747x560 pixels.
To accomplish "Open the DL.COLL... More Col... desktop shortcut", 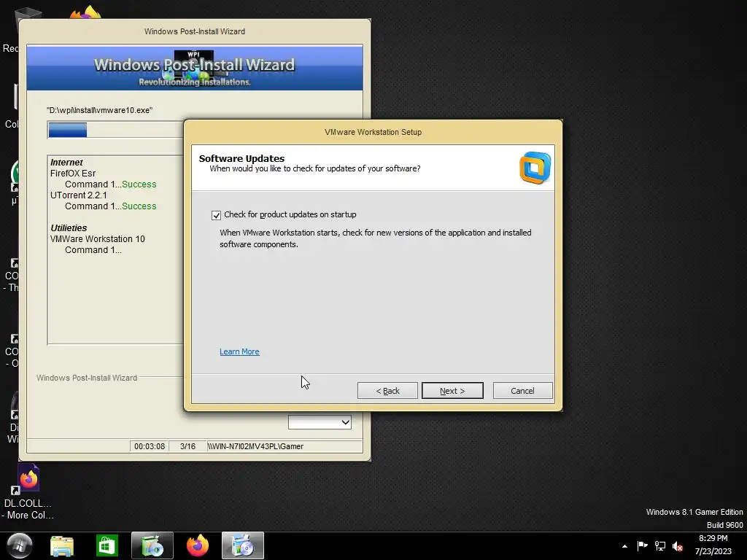I will click(x=28, y=493).
